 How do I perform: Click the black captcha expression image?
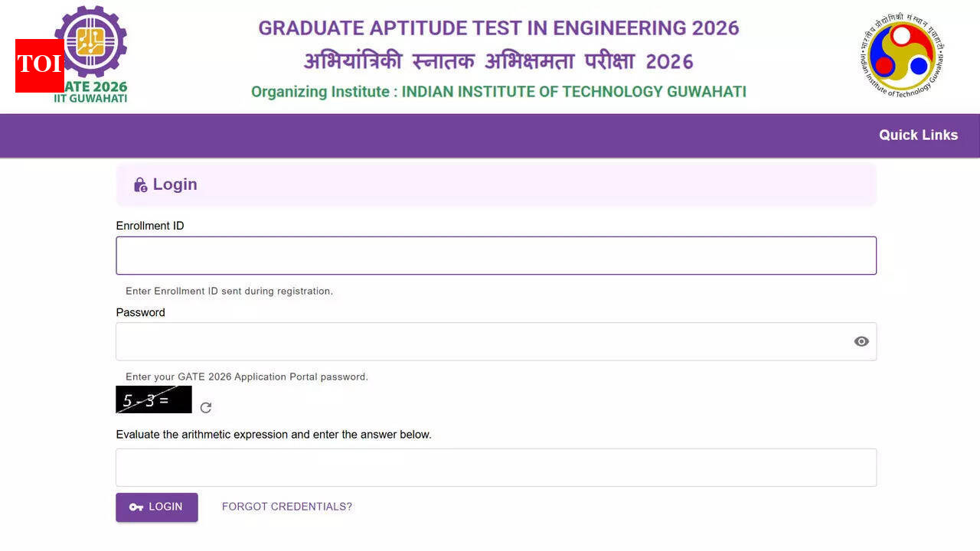click(153, 399)
